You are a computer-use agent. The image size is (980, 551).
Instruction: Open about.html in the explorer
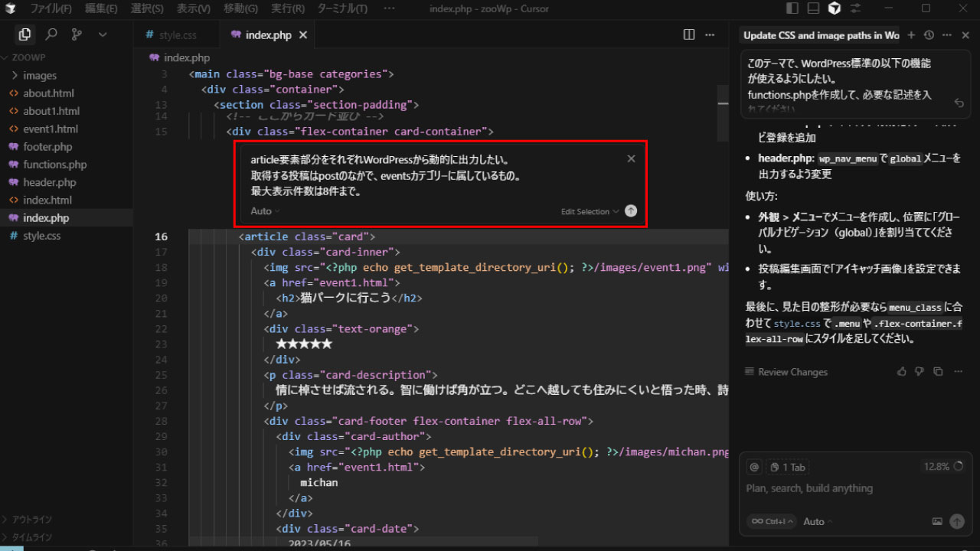[67, 93]
